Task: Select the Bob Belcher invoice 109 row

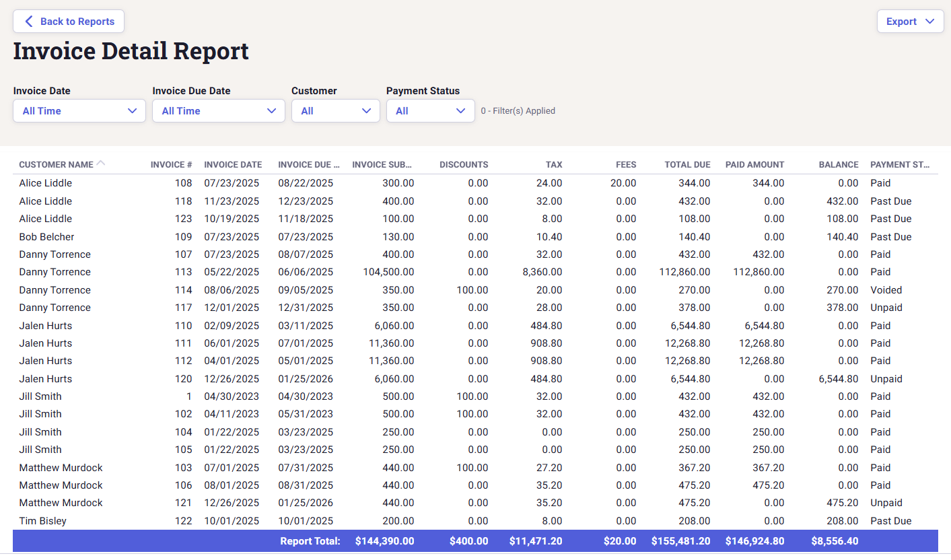Action: tap(47, 237)
